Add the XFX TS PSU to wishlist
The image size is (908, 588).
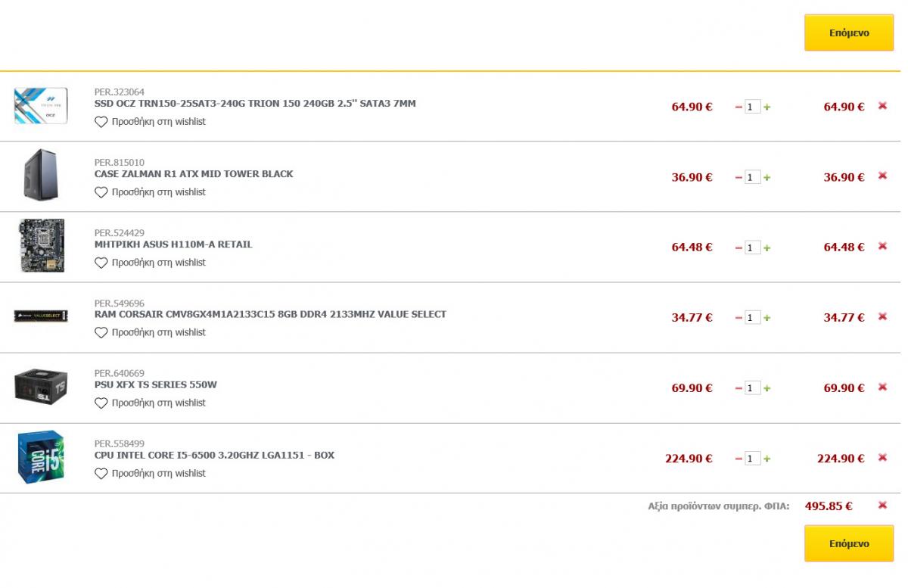click(150, 403)
